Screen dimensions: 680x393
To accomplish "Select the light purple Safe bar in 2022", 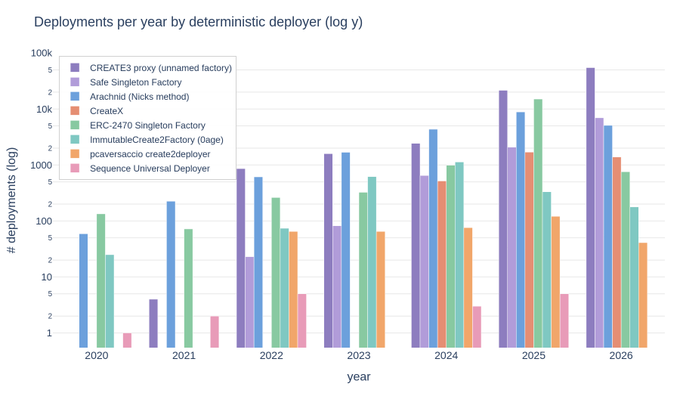I will 249,302.
